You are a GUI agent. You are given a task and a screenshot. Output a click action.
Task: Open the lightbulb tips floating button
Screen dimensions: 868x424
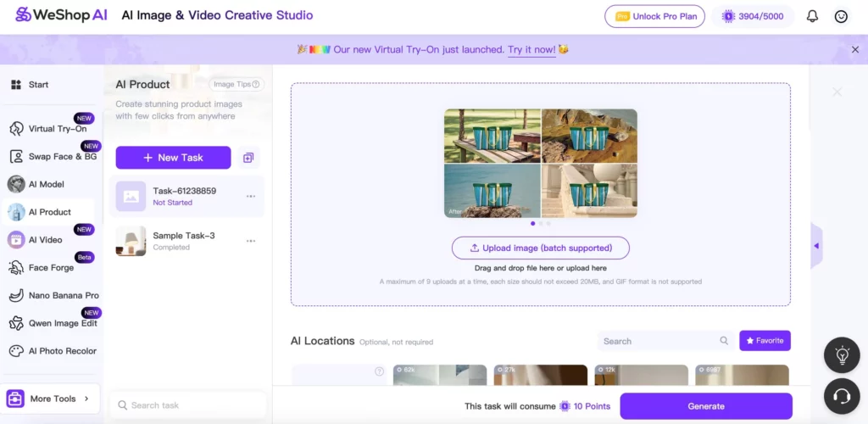click(842, 355)
